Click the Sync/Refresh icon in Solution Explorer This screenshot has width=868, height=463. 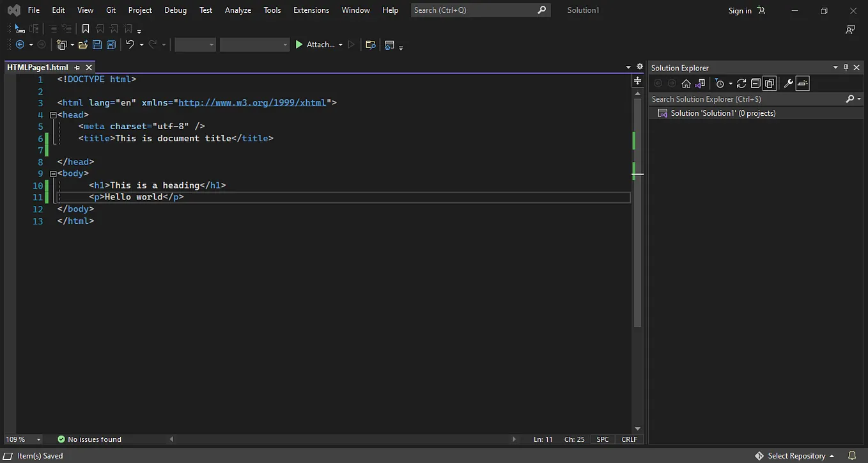(x=741, y=83)
